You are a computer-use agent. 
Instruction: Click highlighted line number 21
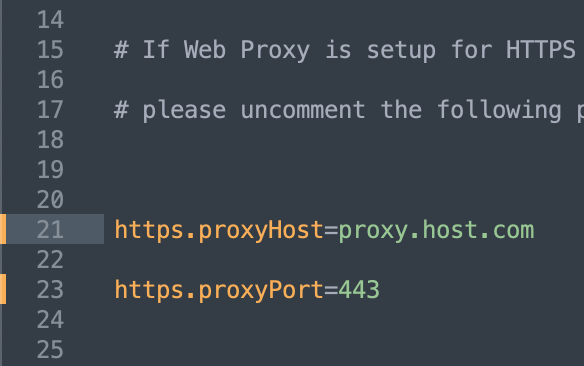pyautogui.click(x=51, y=229)
